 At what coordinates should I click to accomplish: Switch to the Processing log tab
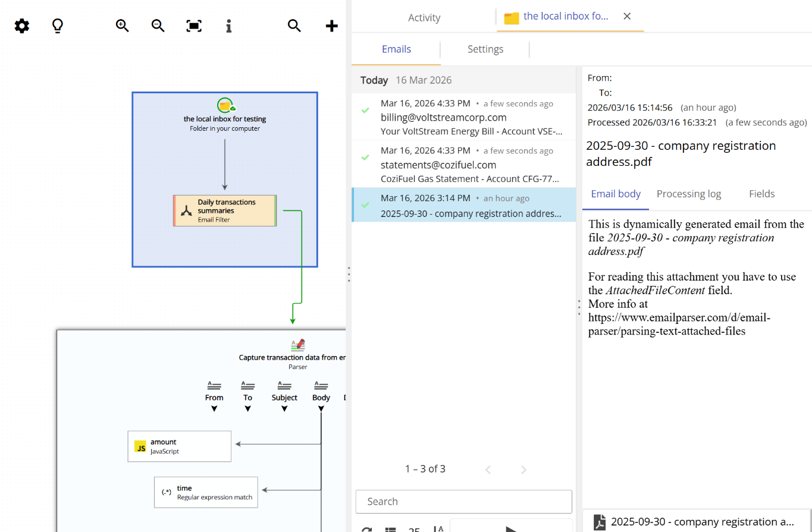point(688,193)
